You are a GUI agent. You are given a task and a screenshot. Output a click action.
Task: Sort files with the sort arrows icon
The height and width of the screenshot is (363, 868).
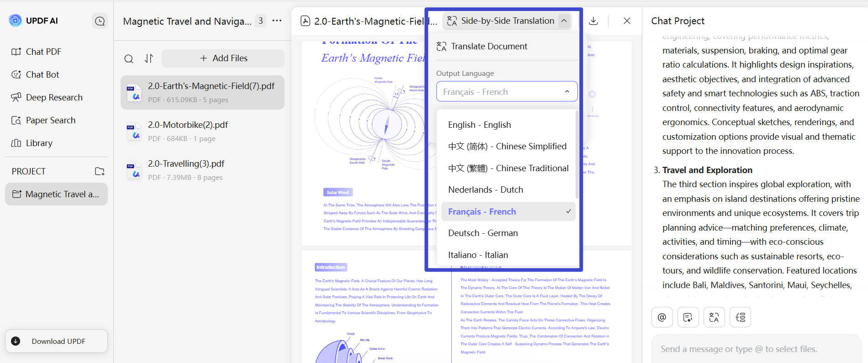149,58
